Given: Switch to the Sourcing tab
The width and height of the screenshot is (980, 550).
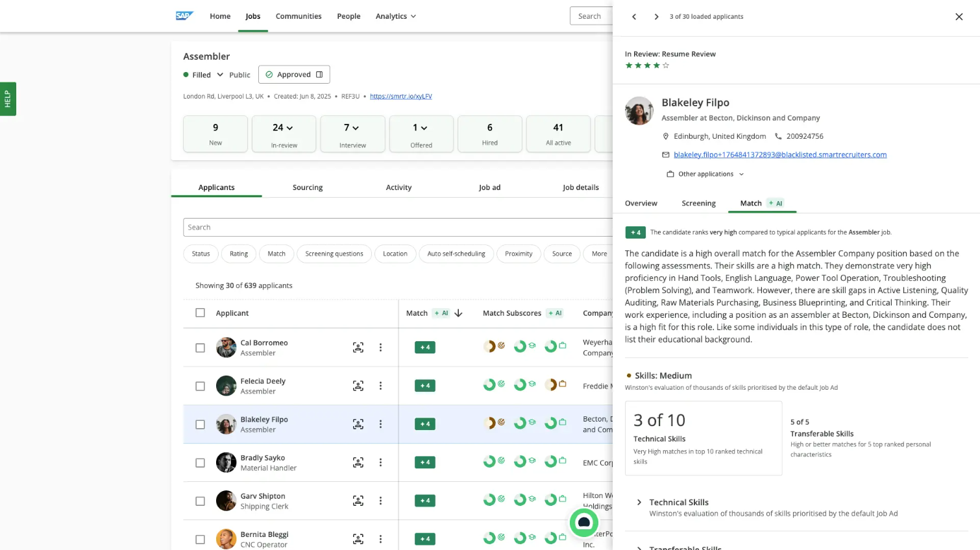Looking at the screenshot, I should 308,187.
